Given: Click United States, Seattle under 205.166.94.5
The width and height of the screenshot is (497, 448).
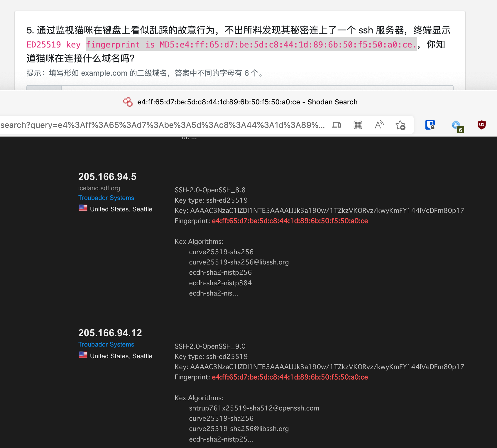Looking at the screenshot, I should [x=121, y=209].
